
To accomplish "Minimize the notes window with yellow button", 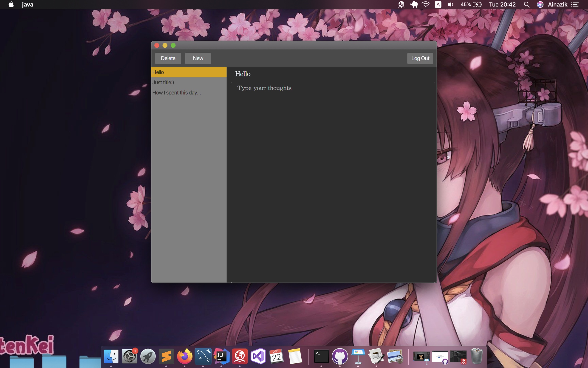I will pyautogui.click(x=165, y=46).
